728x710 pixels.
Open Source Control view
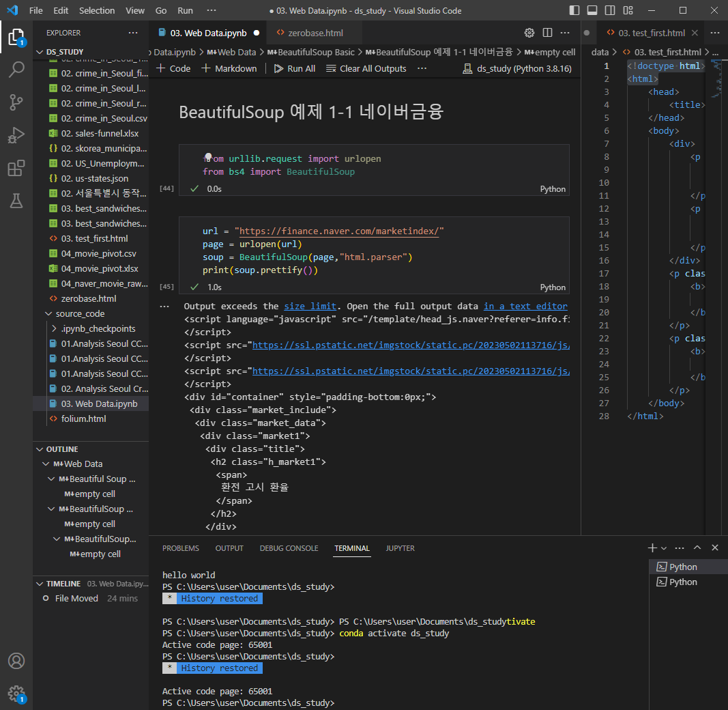click(16, 102)
